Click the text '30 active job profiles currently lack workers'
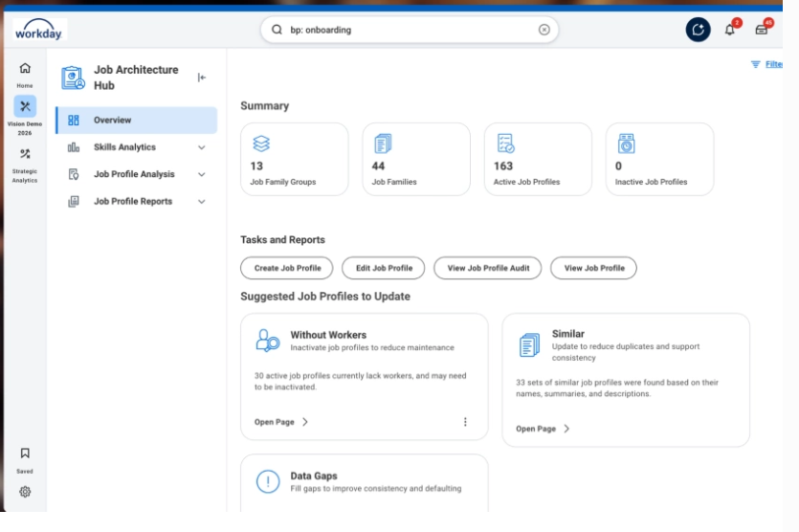799x532 pixels. point(333,376)
